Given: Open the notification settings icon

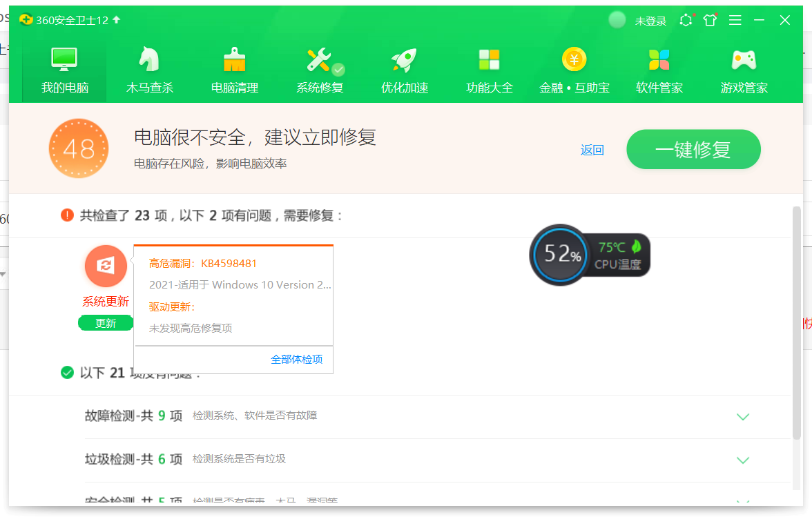Looking at the screenshot, I should [686, 19].
